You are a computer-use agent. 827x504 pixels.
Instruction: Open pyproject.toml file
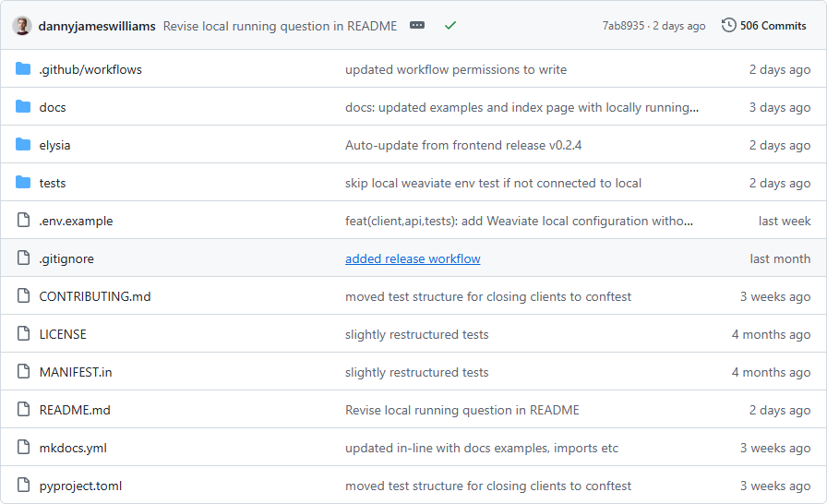pyautogui.click(x=80, y=486)
